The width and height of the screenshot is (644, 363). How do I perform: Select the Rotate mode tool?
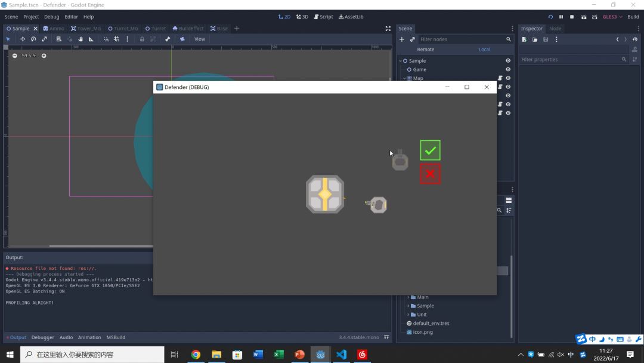pos(33,39)
